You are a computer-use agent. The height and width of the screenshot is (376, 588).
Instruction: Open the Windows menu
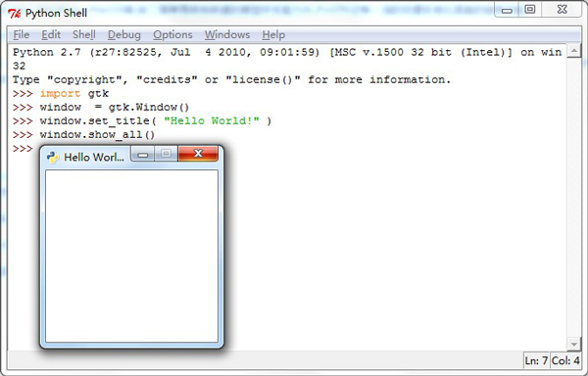pos(227,35)
